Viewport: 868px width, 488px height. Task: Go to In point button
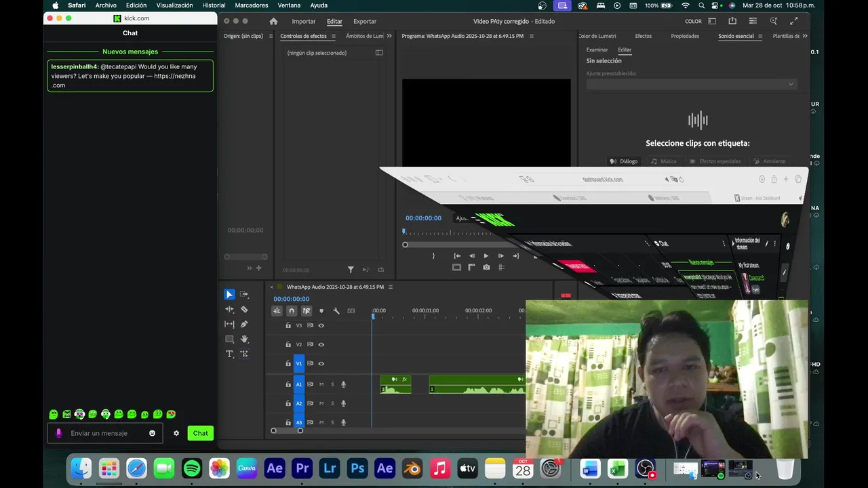point(457,256)
